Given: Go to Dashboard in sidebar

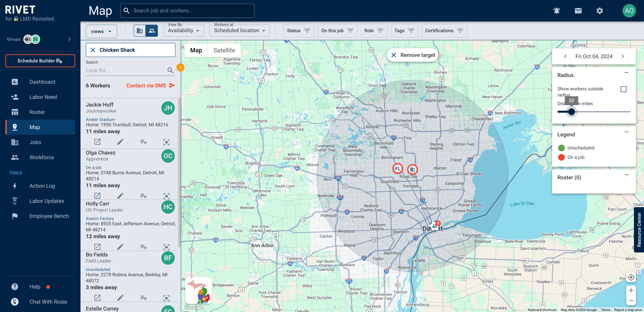Looking at the screenshot, I should (x=40, y=82).
